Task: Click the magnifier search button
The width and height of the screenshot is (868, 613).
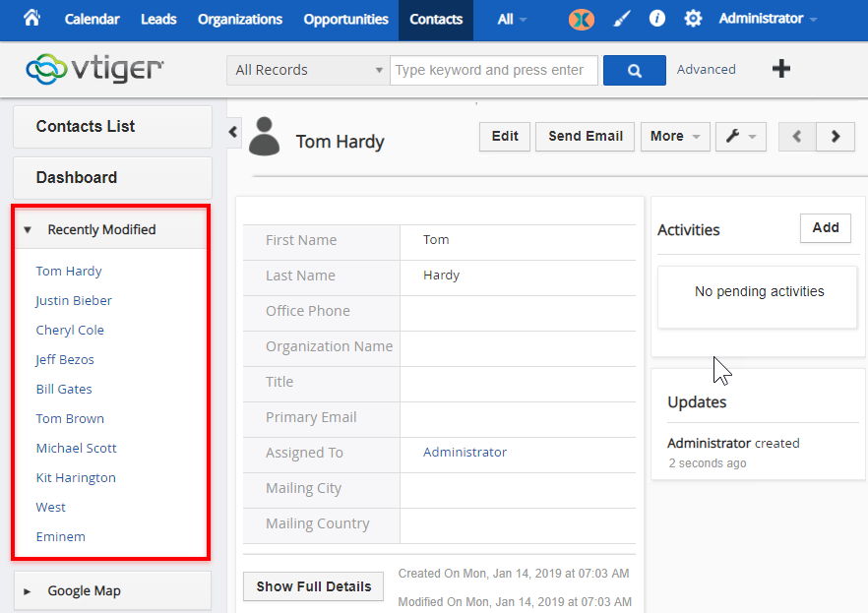Action: tap(635, 70)
